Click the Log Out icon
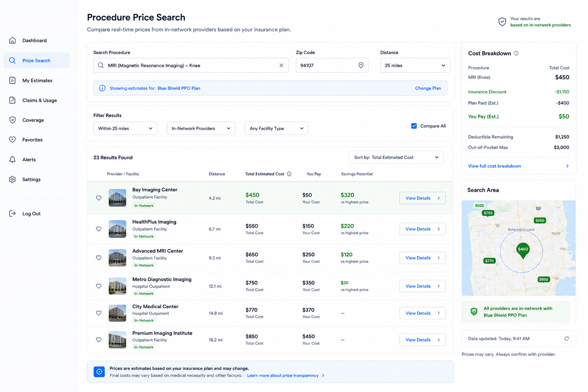The width and height of the screenshot is (588, 392). pyautogui.click(x=13, y=214)
